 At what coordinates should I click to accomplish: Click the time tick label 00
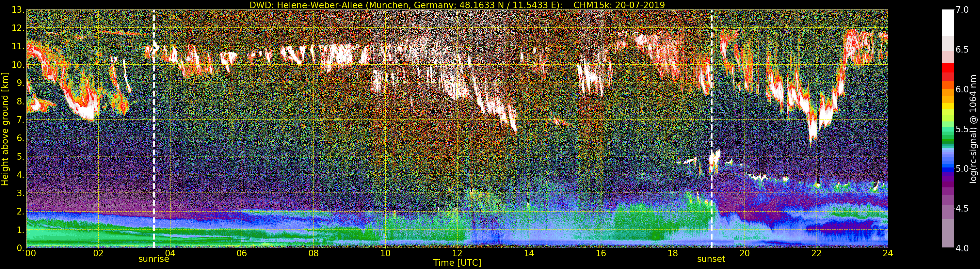click(30, 253)
